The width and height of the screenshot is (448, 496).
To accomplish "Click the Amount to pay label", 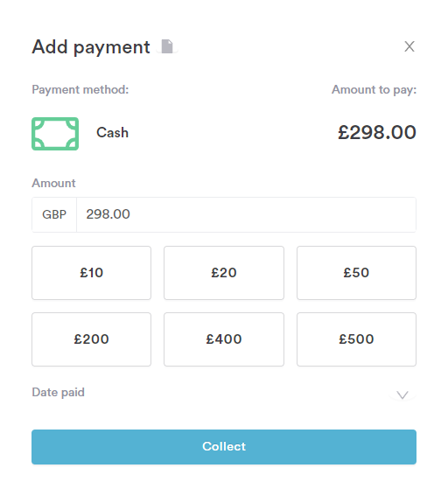I will tap(374, 90).
